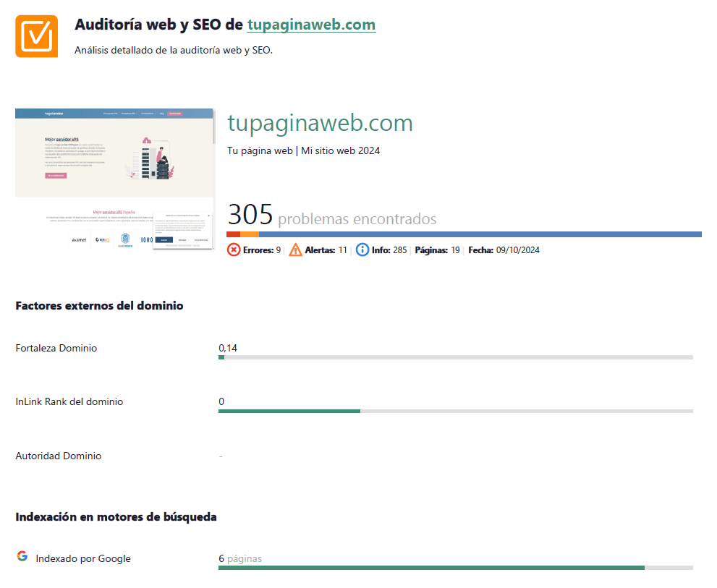Click the website screenshot thumbnail
717x588 pixels.
click(114, 179)
